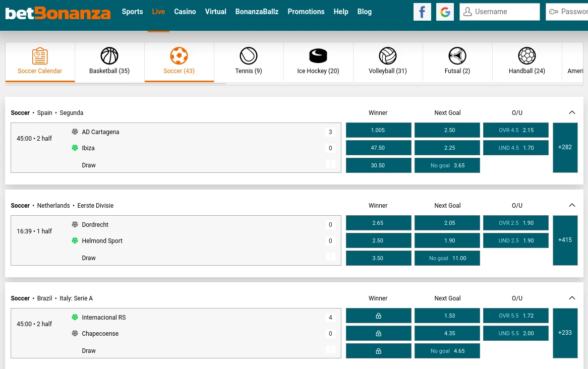Go to the Promotions menu item

(x=306, y=12)
